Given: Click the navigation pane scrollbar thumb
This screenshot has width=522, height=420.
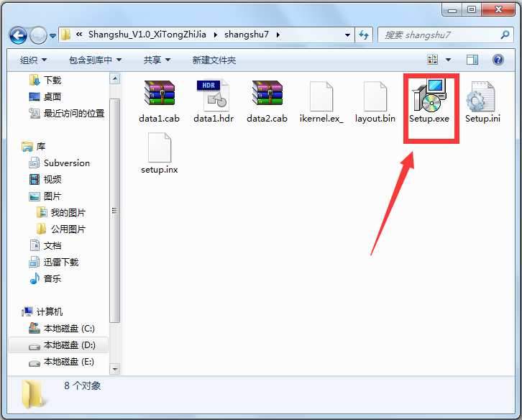Looking at the screenshot, I should pos(115,211).
